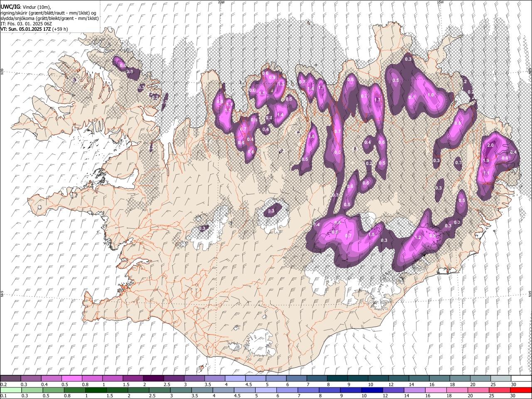532x399 pixels.
Task: Click the 'rigning/skúrir' legend description line
Action: point(48,13)
